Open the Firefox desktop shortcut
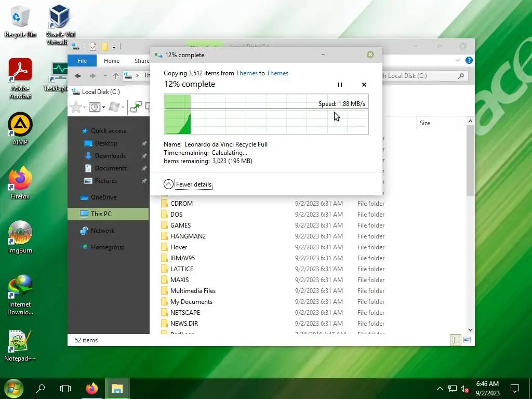The height and width of the screenshot is (399, 532). (20, 183)
